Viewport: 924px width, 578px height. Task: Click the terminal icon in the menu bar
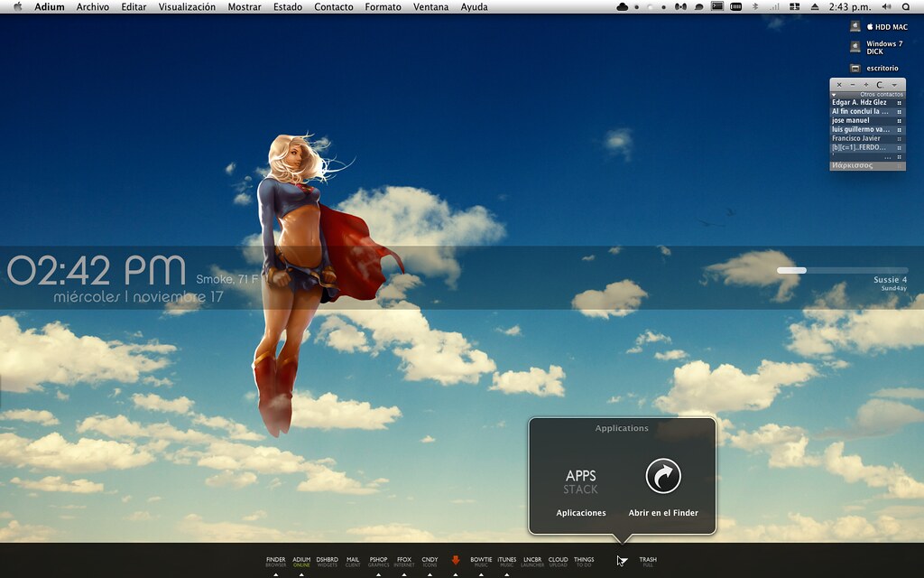pos(717,6)
